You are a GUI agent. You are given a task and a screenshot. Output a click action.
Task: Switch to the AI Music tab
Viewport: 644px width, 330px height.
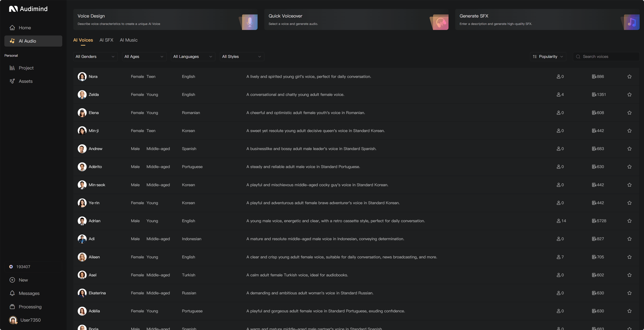pyautogui.click(x=129, y=40)
